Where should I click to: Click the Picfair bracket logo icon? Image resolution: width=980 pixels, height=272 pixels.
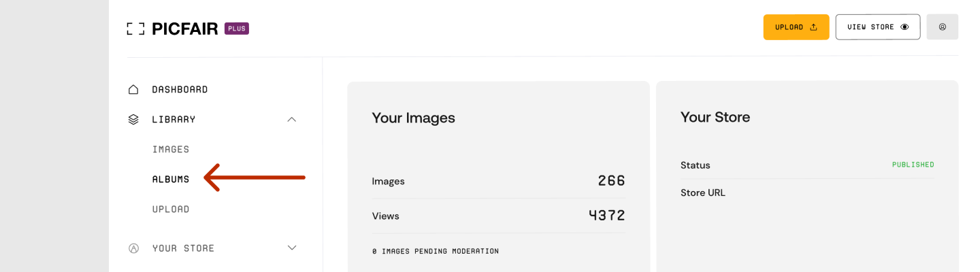click(x=135, y=29)
